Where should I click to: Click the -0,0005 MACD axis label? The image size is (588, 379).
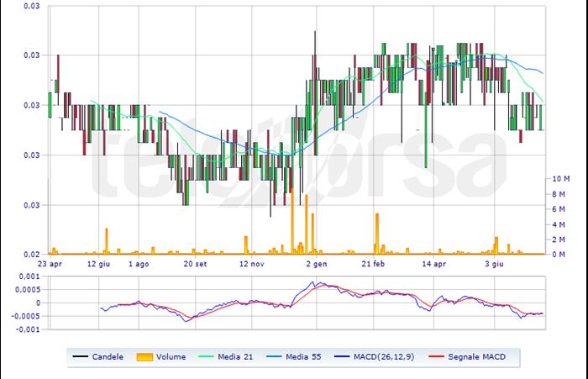coord(25,316)
